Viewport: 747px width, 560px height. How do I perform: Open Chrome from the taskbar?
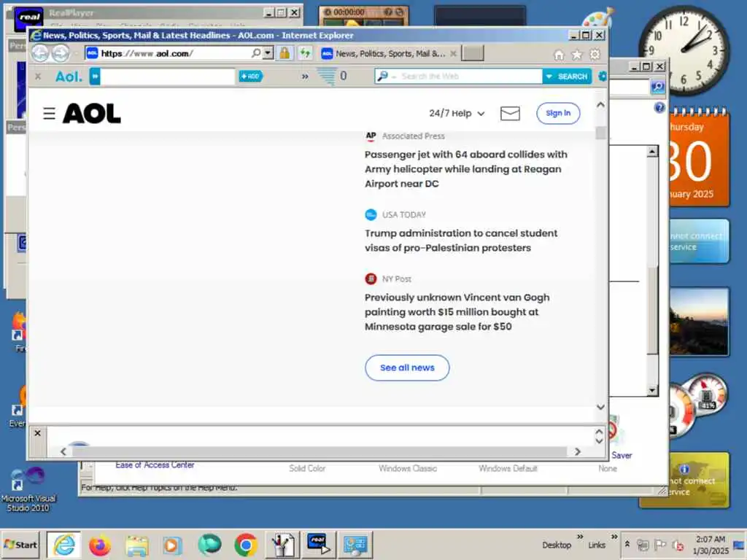[x=246, y=545]
